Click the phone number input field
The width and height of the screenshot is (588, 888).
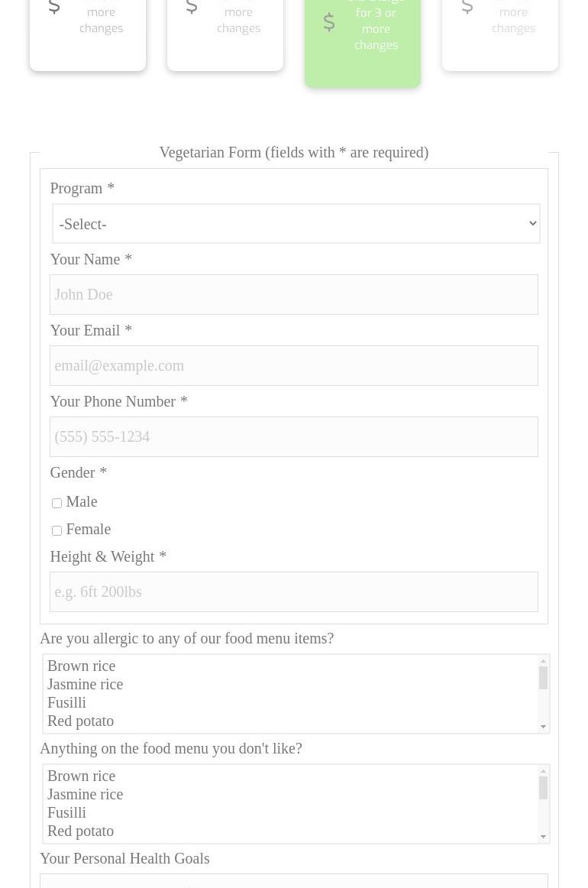[293, 436]
